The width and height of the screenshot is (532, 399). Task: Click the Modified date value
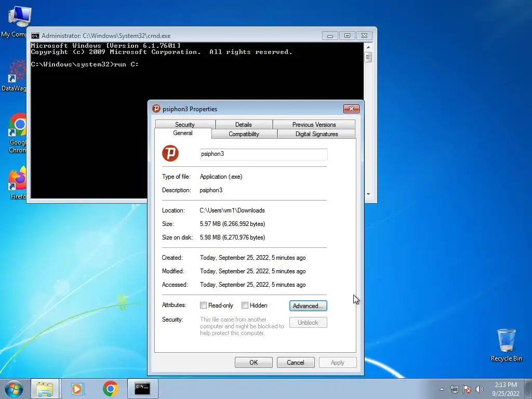click(x=253, y=271)
